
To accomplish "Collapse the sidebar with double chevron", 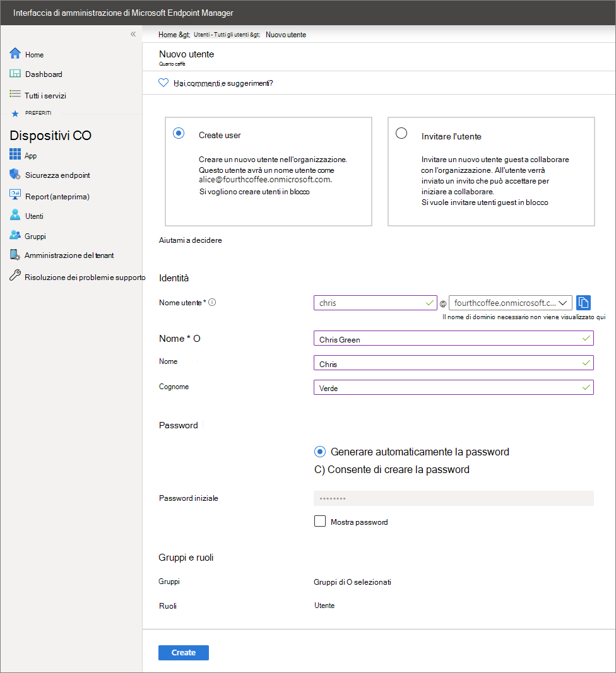I will [133, 34].
